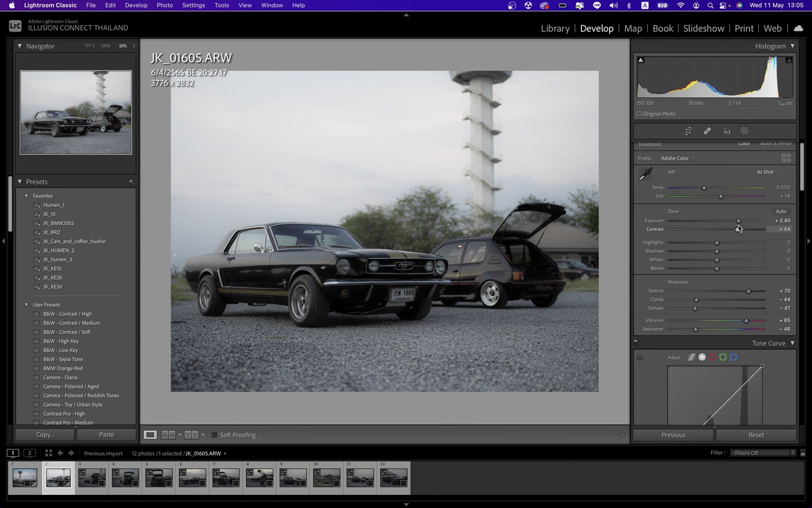Click the Paste button
812x508 pixels.
tap(106, 435)
